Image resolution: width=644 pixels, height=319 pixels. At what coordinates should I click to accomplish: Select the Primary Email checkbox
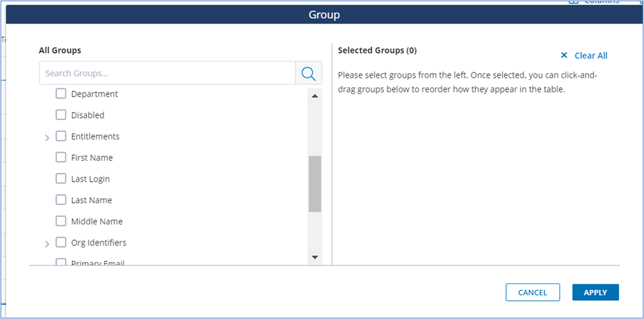point(61,263)
